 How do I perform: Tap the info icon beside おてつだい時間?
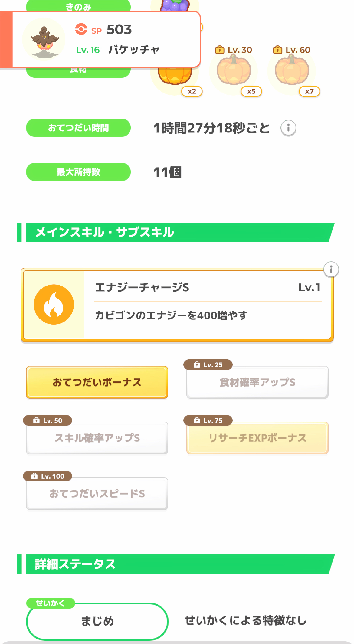pos(288,128)
